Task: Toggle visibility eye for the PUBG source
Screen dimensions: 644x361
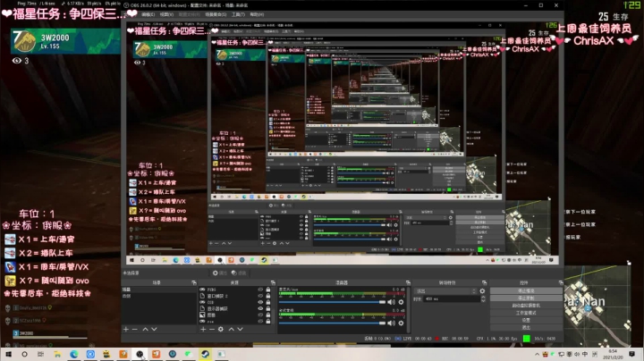Action: [260, 290]
